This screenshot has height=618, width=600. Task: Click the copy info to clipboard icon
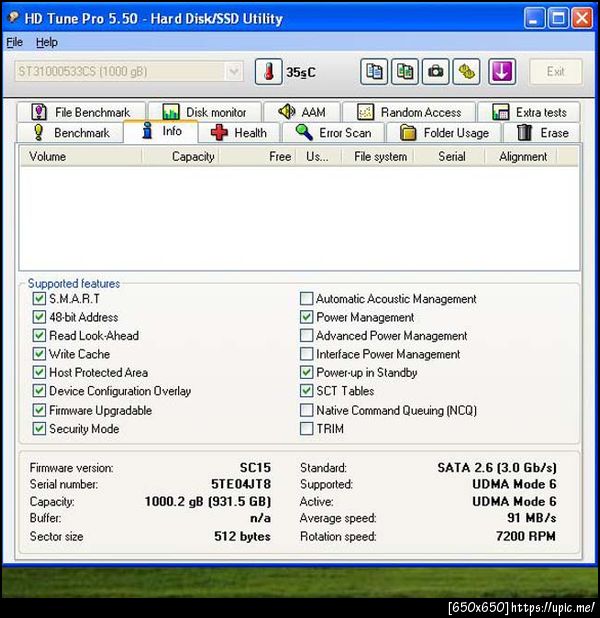(374, 72)
